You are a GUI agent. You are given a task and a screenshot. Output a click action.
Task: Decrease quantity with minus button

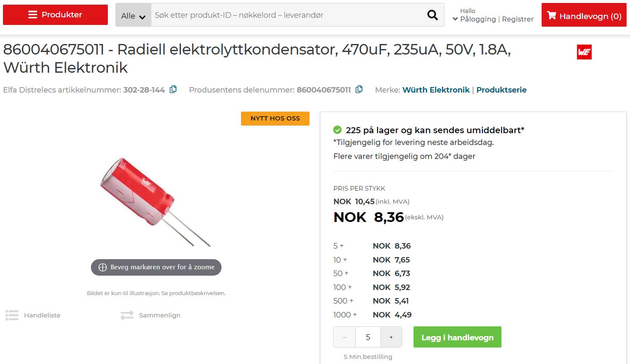pyautogui.click(x=345, y=337)
